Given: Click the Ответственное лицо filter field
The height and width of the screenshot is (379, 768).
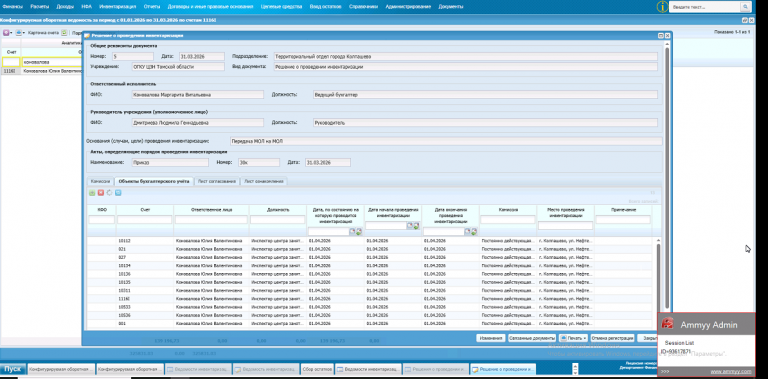Looking at the screenshot, I should tap(211, 220).
